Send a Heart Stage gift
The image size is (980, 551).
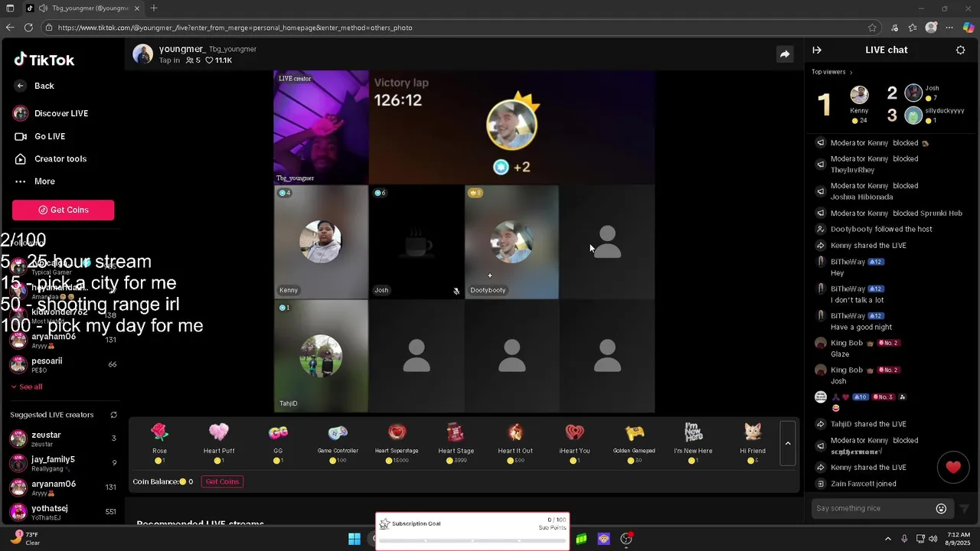pyautogui.click(x=456, y=443)
